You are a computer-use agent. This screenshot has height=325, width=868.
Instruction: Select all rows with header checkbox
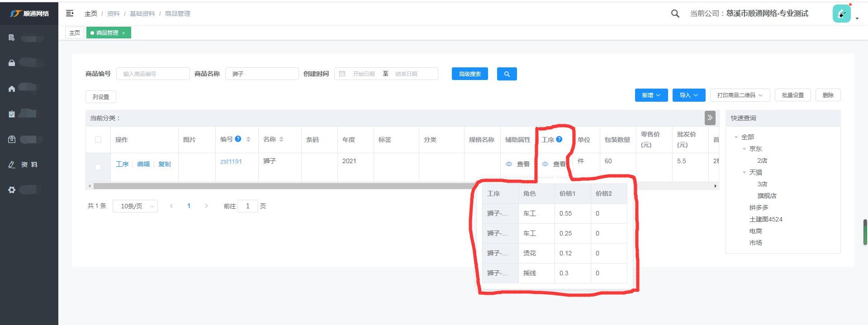point(98,140)
